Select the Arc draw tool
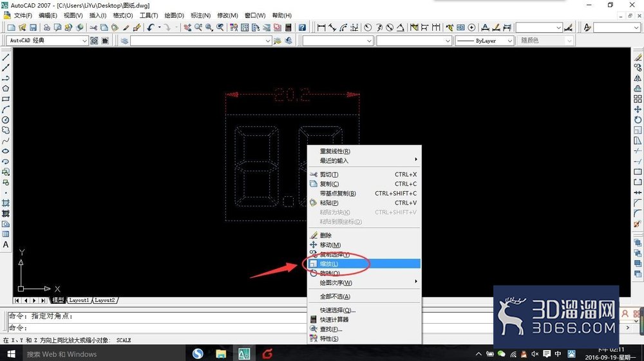This screenshot has height=361, width=644. (6, 109)
